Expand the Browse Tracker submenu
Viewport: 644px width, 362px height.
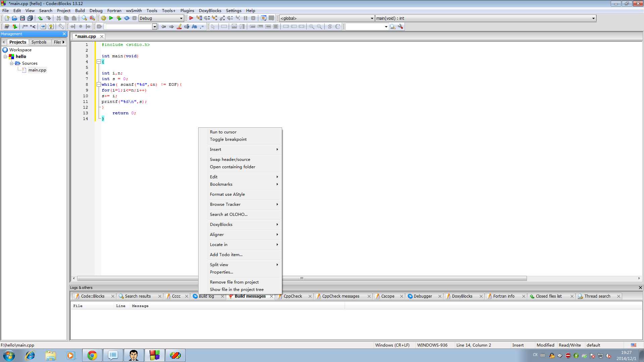[x=240, y=204]
